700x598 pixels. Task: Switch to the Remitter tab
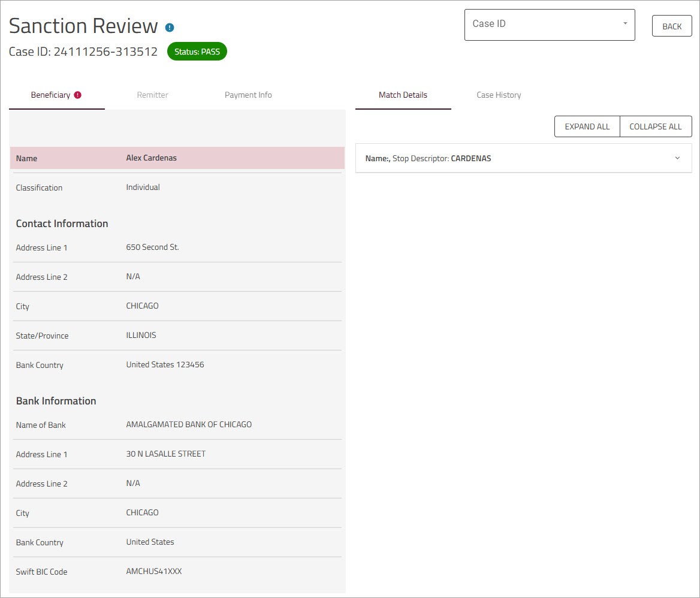(152, 95)
